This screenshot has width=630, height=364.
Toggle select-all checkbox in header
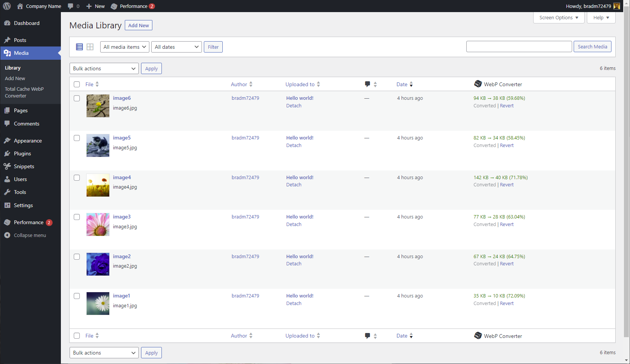[77, 84]
